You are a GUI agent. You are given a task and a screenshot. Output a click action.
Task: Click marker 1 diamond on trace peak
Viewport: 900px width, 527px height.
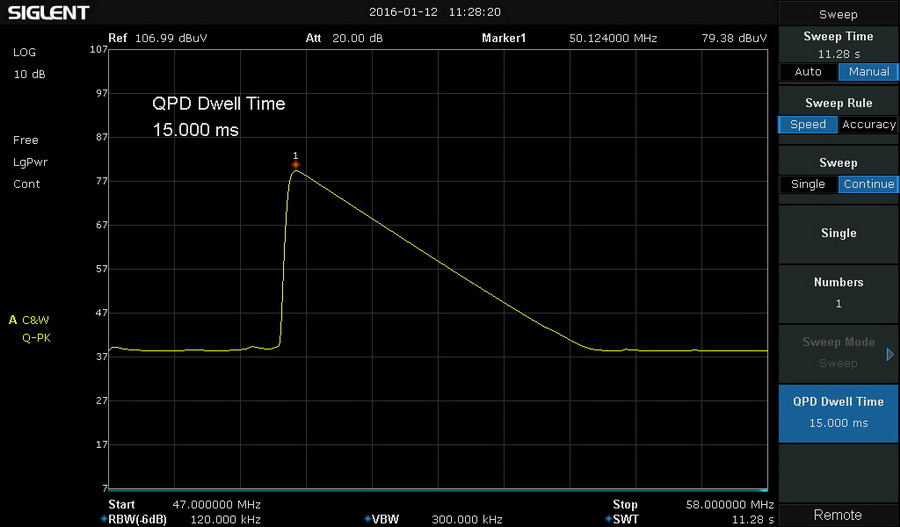(295, 163)
